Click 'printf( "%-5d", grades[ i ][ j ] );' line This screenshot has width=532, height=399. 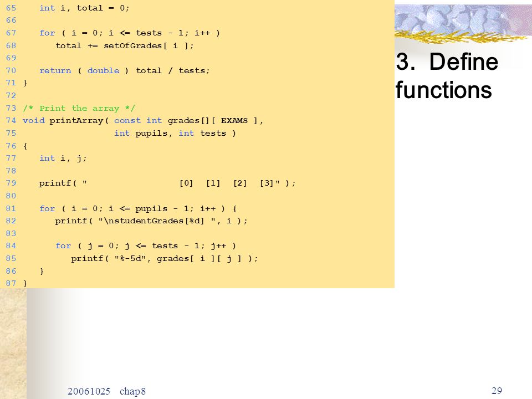click(x=165, y=259)
